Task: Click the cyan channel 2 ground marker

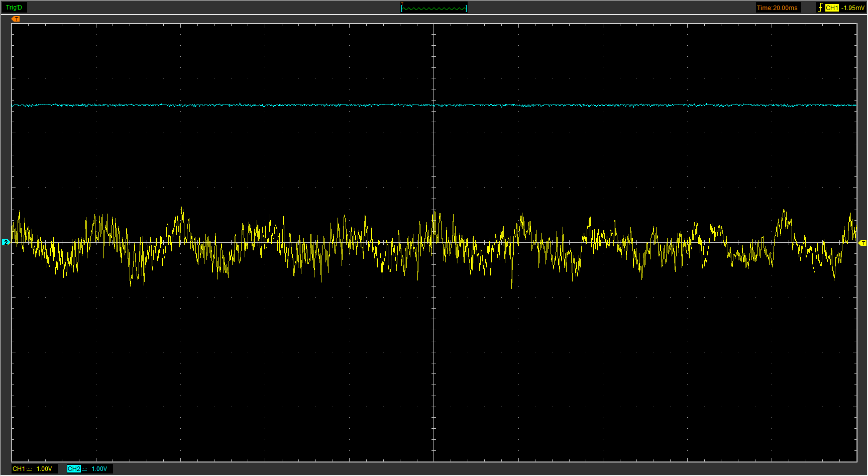Action: (x=6, y=242)
